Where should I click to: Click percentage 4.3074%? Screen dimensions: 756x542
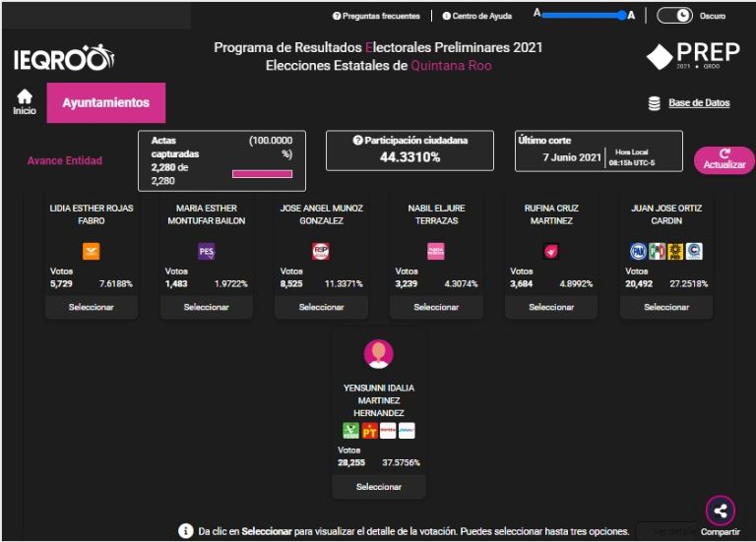461,283
